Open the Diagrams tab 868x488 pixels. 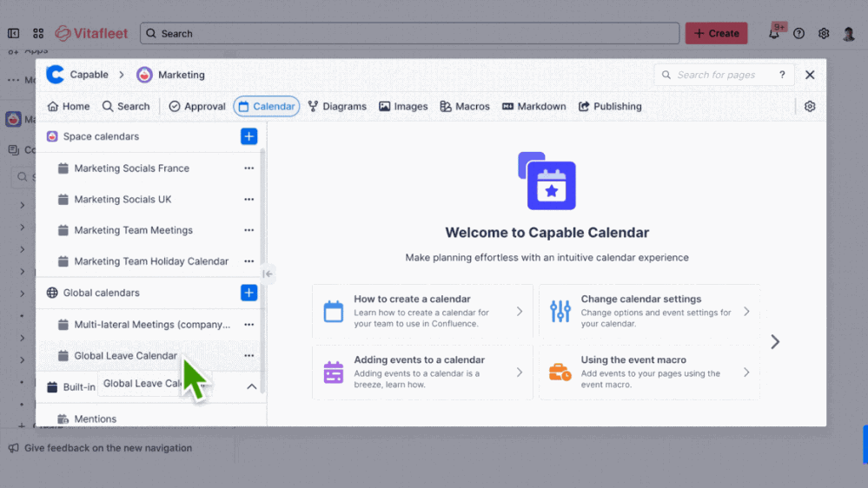tap(337, 106)
